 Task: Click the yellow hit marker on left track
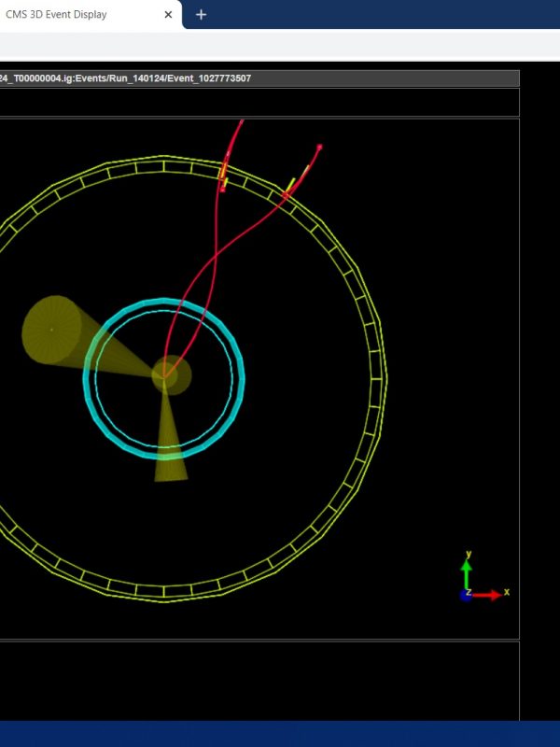(x=223, y=174)
